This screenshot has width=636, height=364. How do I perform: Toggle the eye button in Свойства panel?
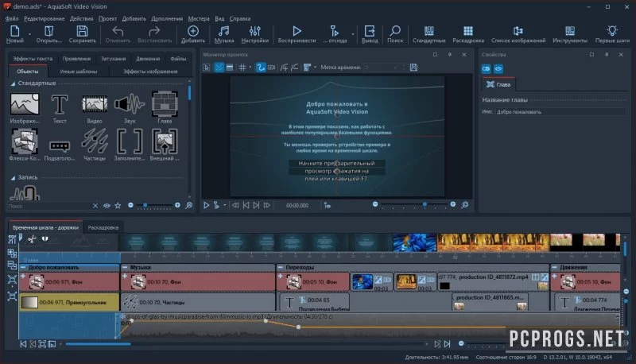click(x=498, y=69)
